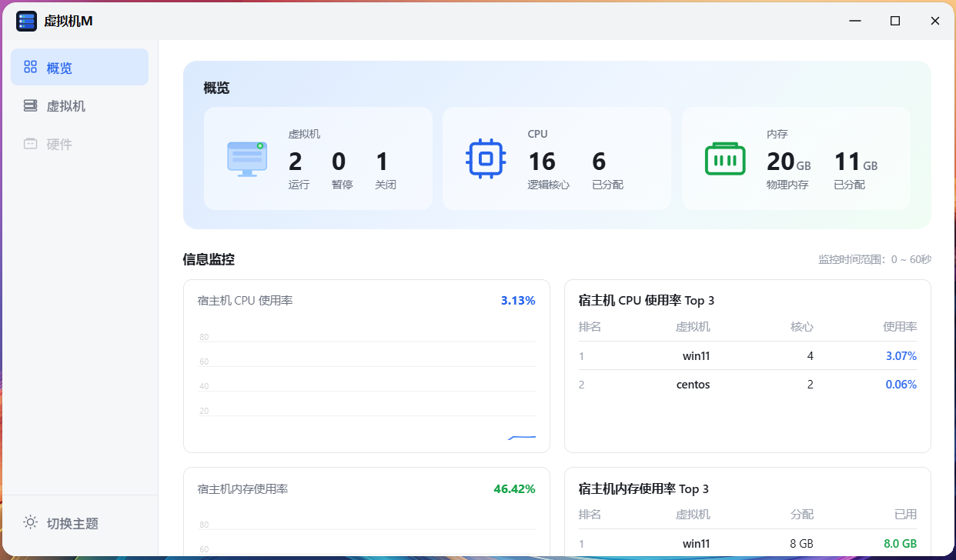Click the 虚拟机M app logo icon
Viewport: 956px width, 560px height.
26,21
